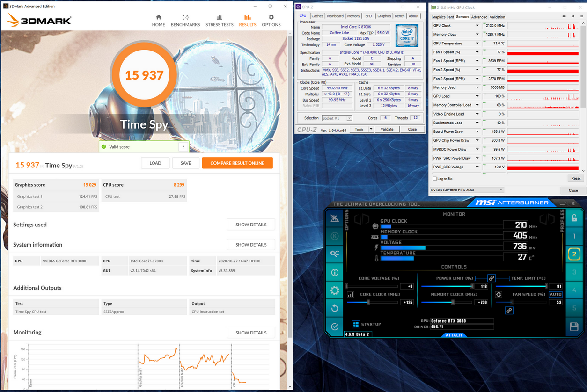
Task: Launch the OC Scanner in Afterburner
Action: click(x=334, y=254)
